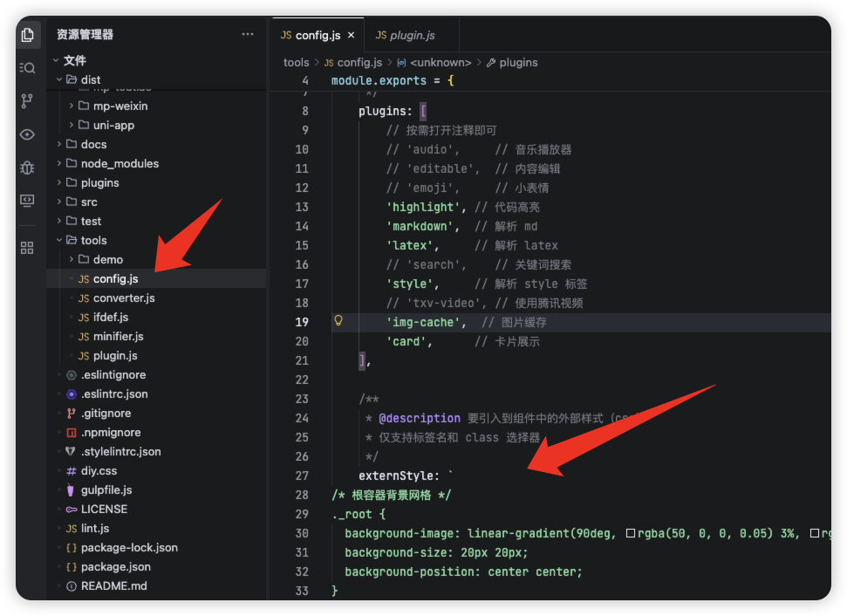
Task: Open the eye-shaped preview icon in sidebar
Action: pyautogui.click(x=28, y=134)
